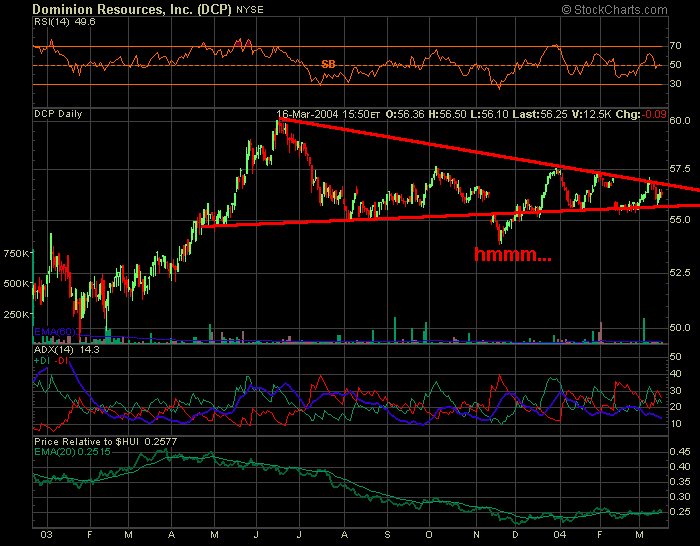
Task: Click the 52.5 price axis label
Action: pyautogui.click(x=680, y=273)
